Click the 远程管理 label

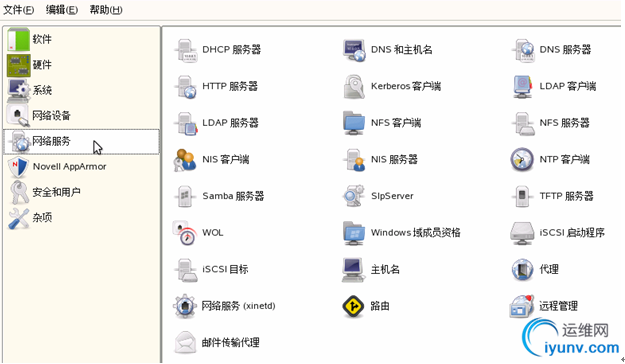(x=558, y=306)
